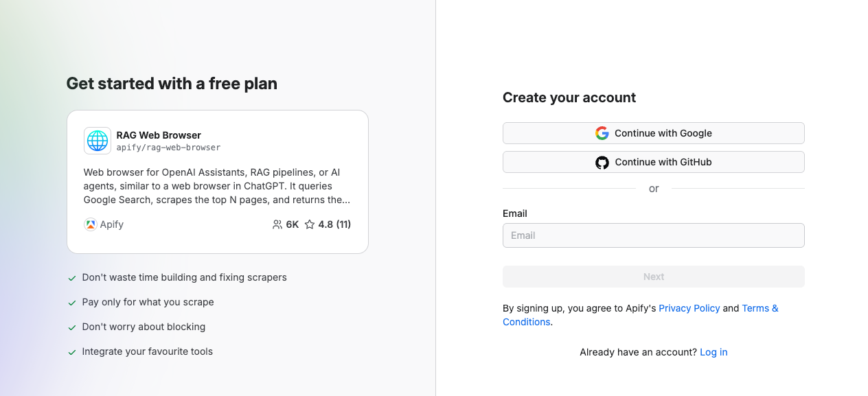Open the Terms & Conditions link
This screenshot has width=868, height=396.
tap(759, 308)
